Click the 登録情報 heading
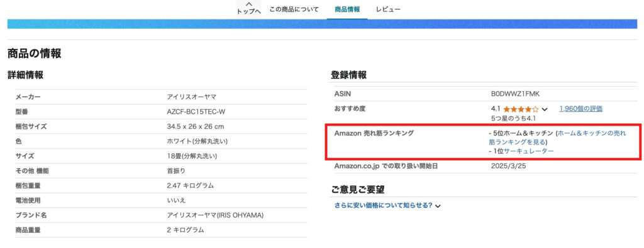 tap(348, 75)
